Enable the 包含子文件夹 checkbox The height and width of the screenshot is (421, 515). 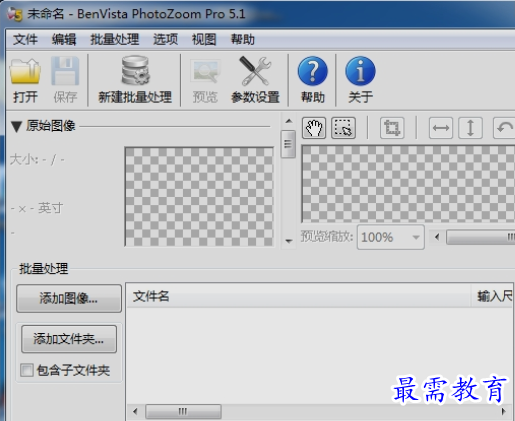27,370
